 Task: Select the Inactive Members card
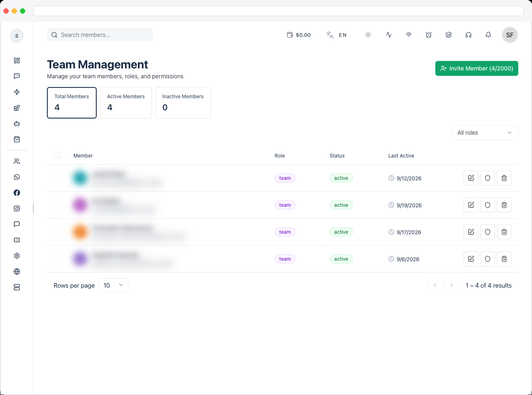coord(183,103)
